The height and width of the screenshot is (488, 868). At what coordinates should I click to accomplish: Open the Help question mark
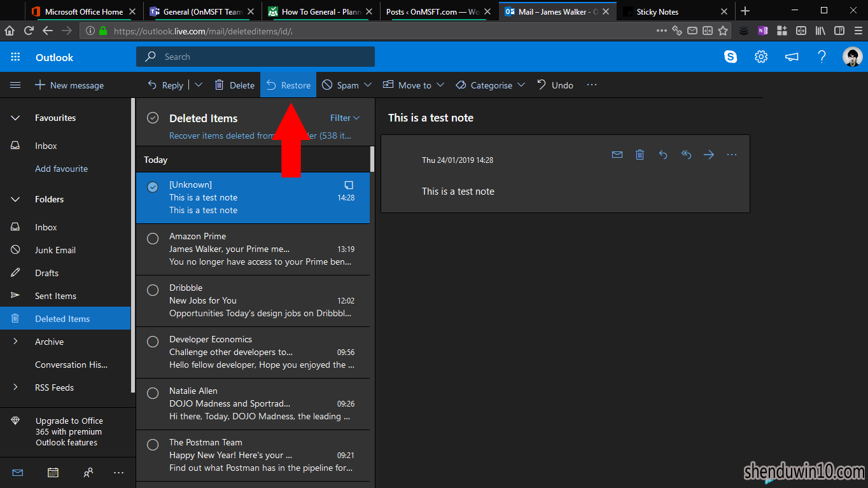822,57
